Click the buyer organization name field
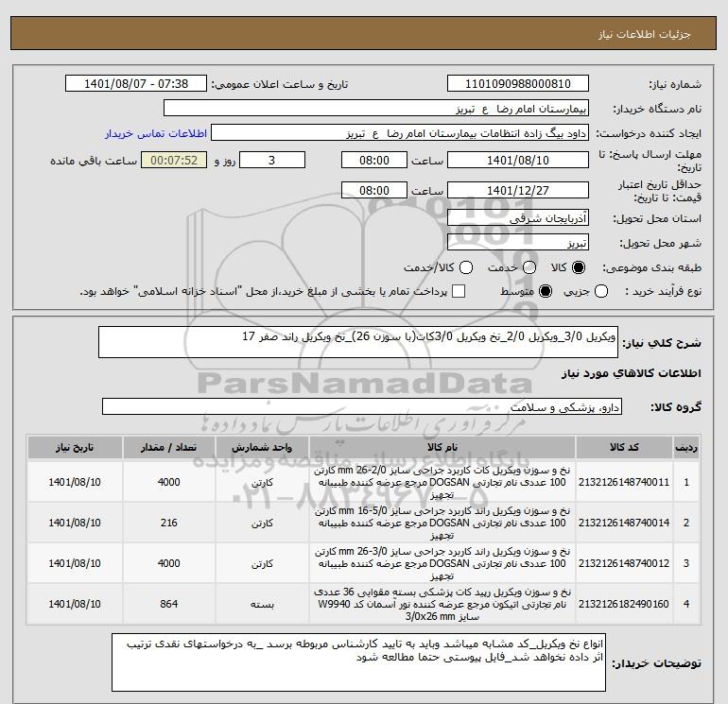The image size is (728, 704). coord(376,108)
